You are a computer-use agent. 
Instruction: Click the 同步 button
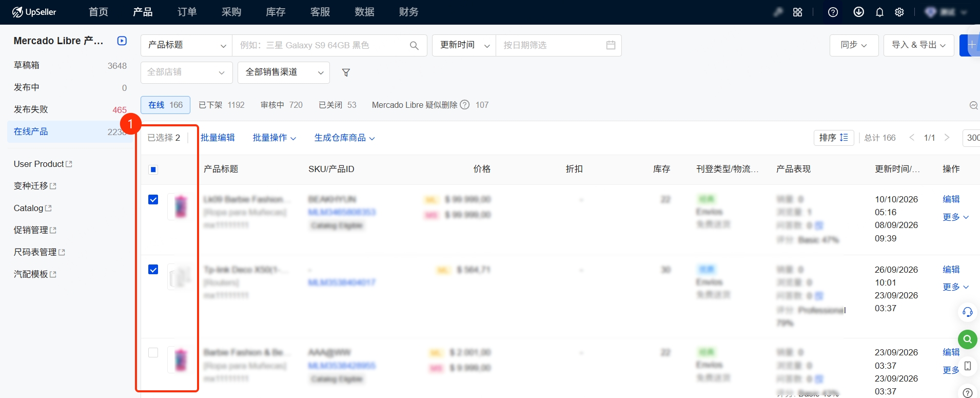[854, 45]
